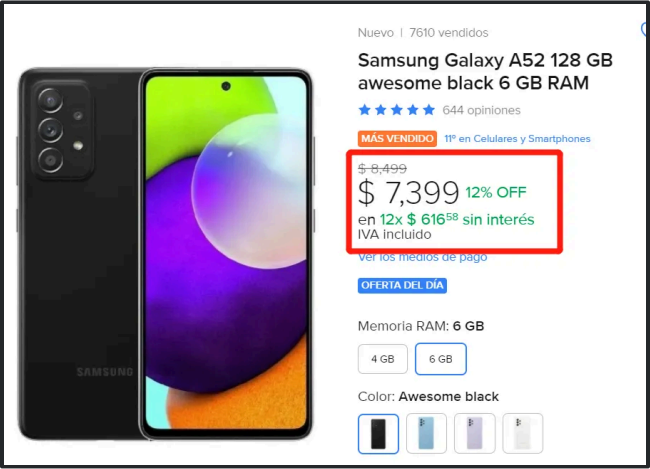Select the 6 GB RAM option
Image resolution: width=650 pixels, height=469 pixels.
pyautogui.click(x=440, y=358)
